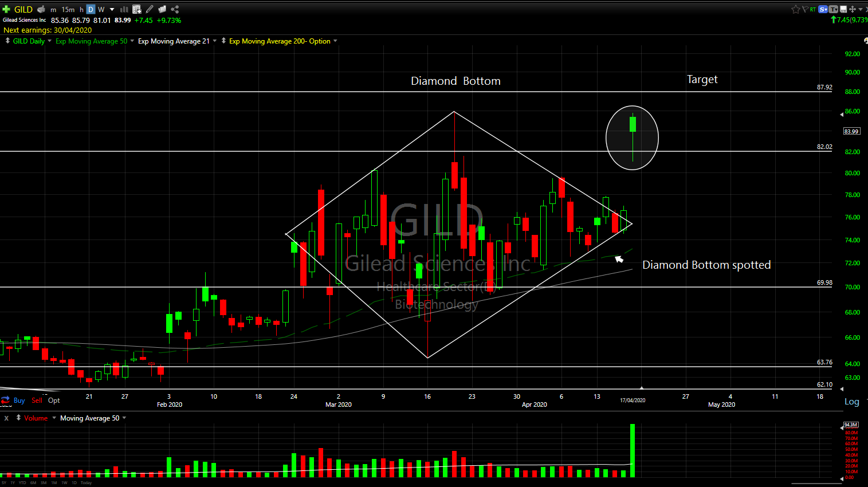This screenshot has width=868, height=487.
Task: Click the add-indicator grid icon
Action: pyautogui.click(x=137, y=9)
